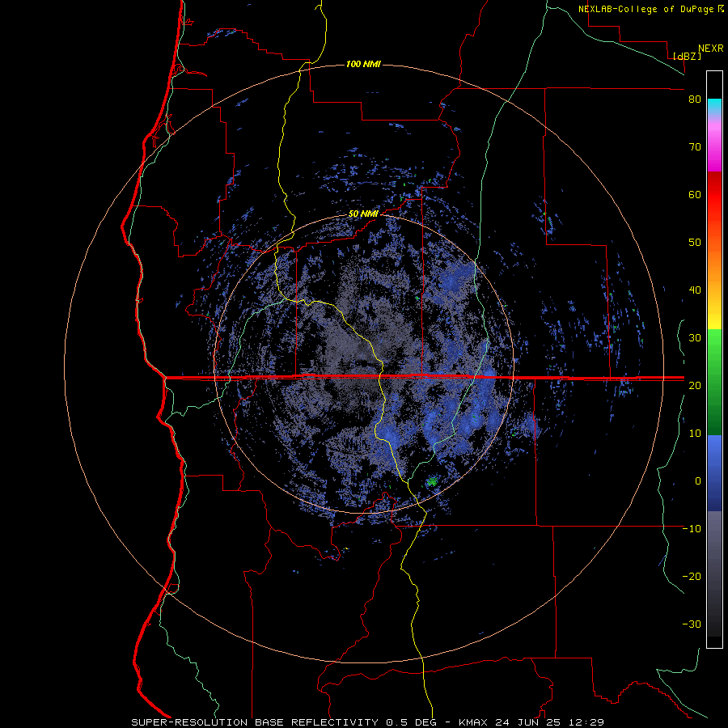
Task: Select the 80 value on dBZ scale
Action: coord(695,99)
